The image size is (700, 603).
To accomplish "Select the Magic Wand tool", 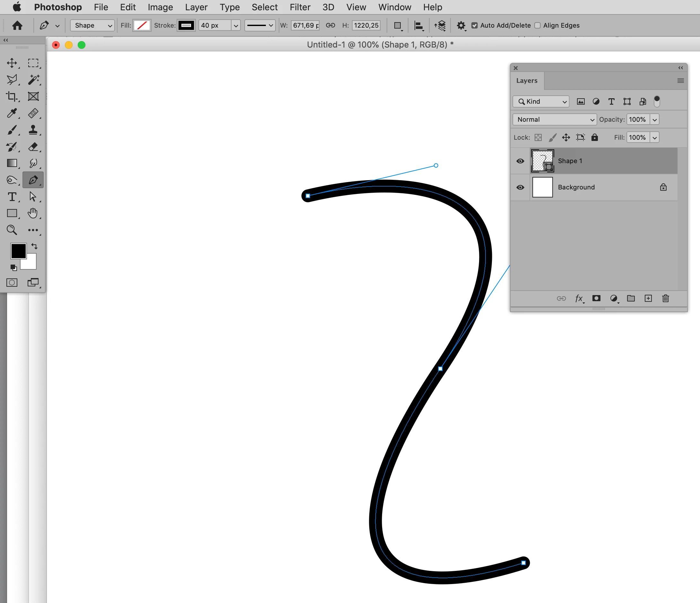I will click(33, 80).
